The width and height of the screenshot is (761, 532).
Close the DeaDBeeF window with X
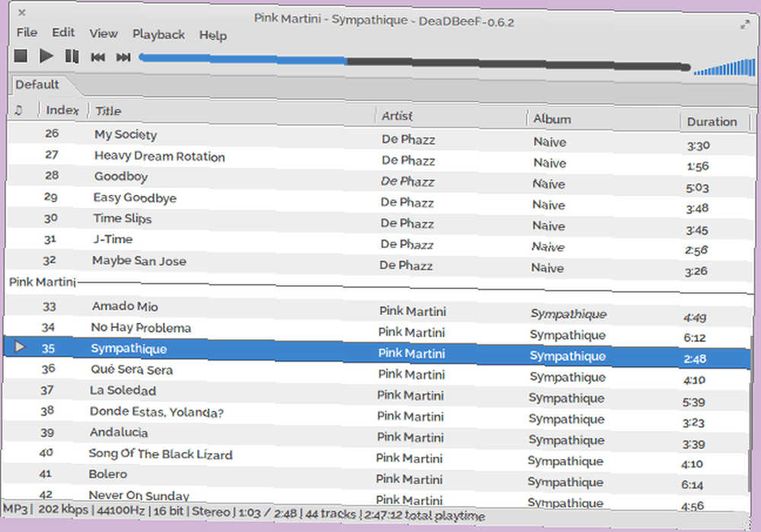(22, 13)
